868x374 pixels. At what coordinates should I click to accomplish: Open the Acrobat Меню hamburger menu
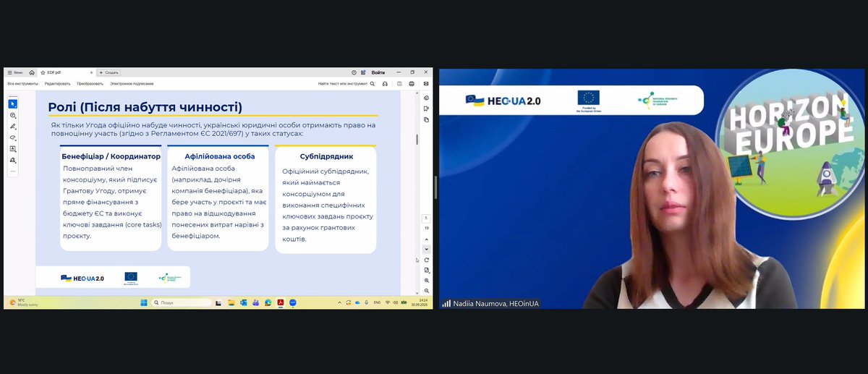(14, 72)
